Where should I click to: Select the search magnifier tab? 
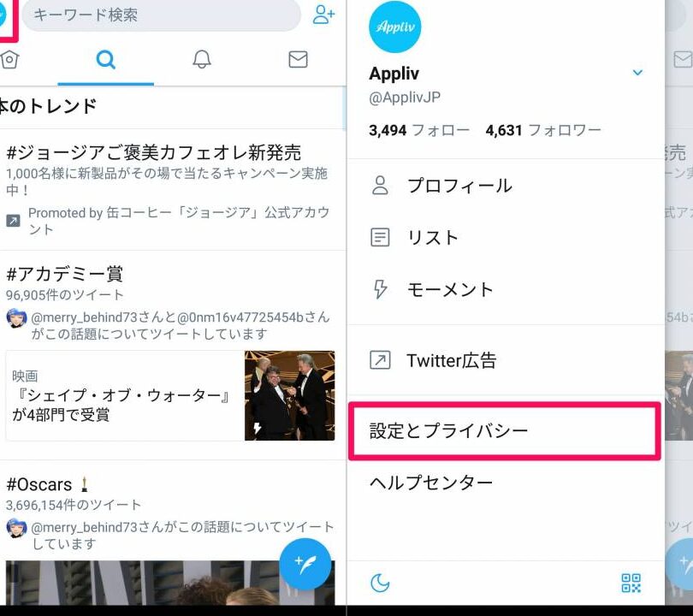(105, 59)
